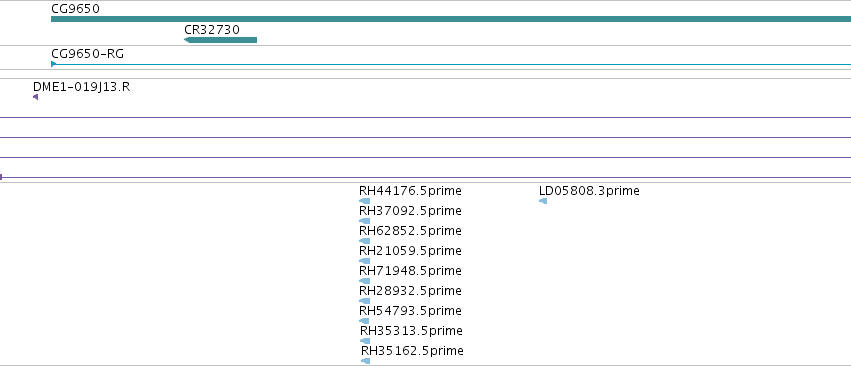Click the LD05808.3prime text label
Viewport: 851px width, 366px height.
point(589,191)
